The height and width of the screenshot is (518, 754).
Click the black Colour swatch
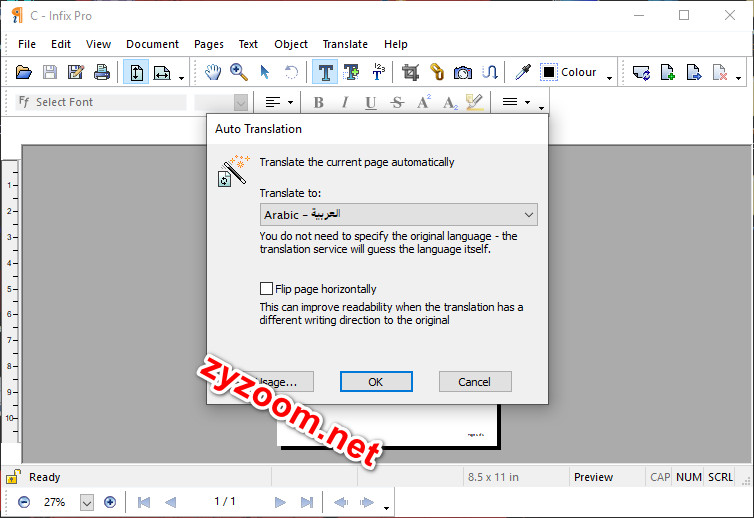click(x=549, y=73)
